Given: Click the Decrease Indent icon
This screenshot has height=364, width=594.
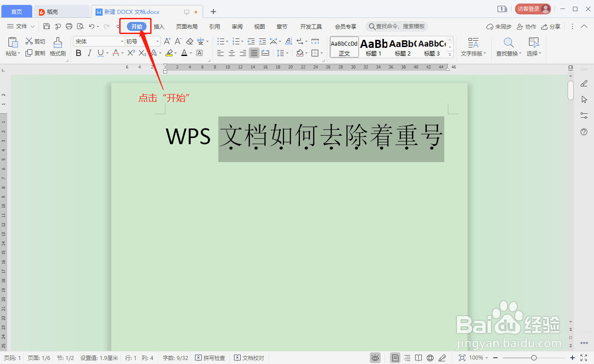Looking at the screenshot, I should pyautogui.click(x=251, y=41).
